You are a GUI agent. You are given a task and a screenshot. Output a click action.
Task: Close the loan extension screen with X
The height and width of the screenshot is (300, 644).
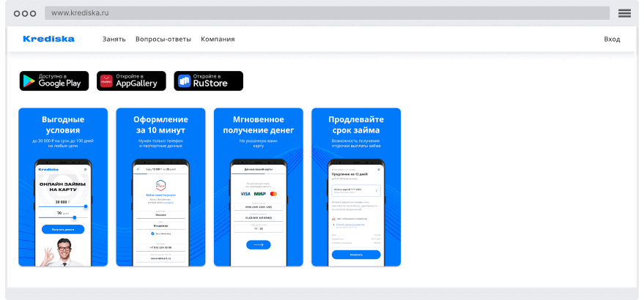379,168
